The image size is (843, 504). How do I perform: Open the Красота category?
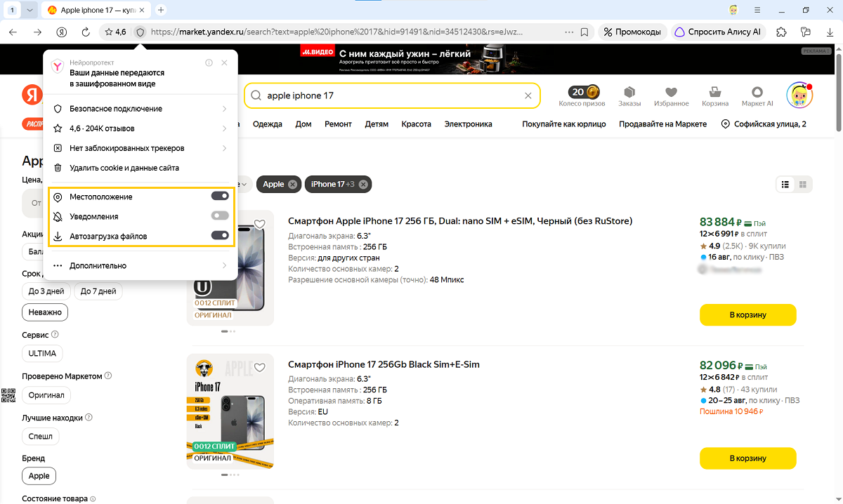pyautogui.click(x=416, y=124)
